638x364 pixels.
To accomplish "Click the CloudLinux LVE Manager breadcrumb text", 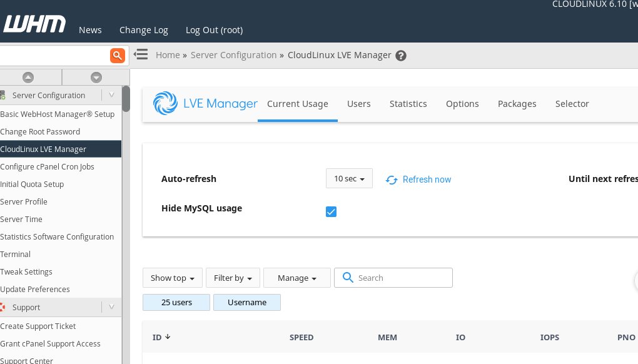I will click(340, 55).
